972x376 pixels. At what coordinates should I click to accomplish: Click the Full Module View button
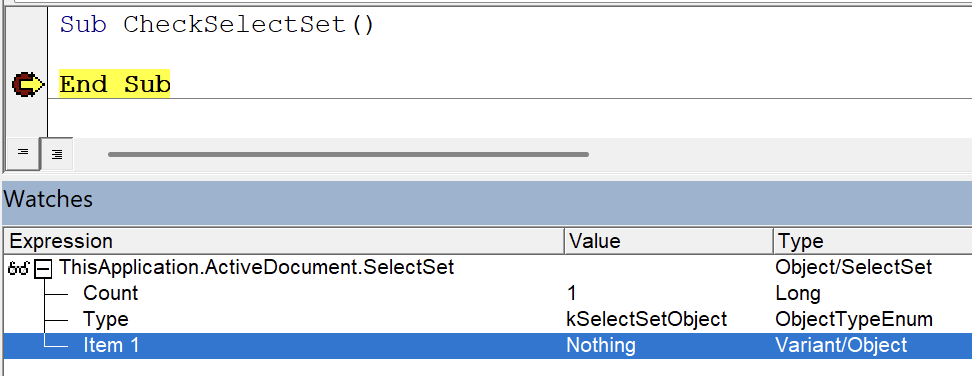[x=56, y=154]
